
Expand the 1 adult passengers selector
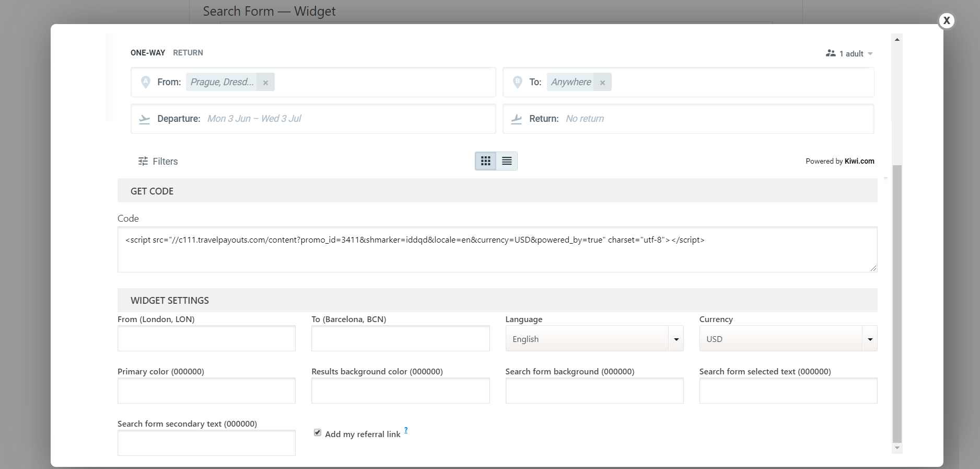tap(849, 54)
